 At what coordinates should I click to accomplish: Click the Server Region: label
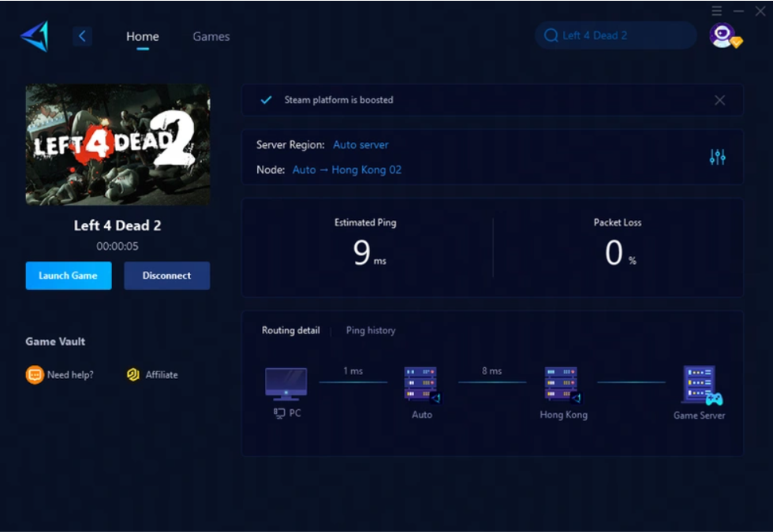(290, 145)
